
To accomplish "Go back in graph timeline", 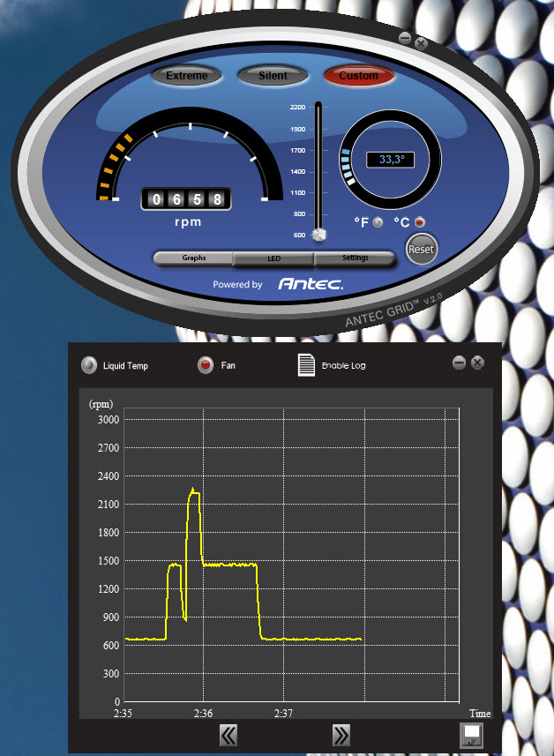I will tap(228, 735).
